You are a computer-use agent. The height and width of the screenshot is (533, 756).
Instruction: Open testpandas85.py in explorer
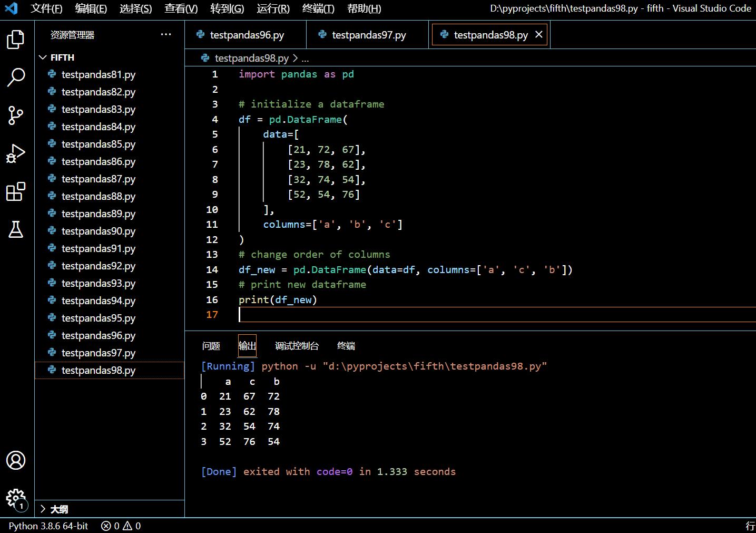(110, 144)
